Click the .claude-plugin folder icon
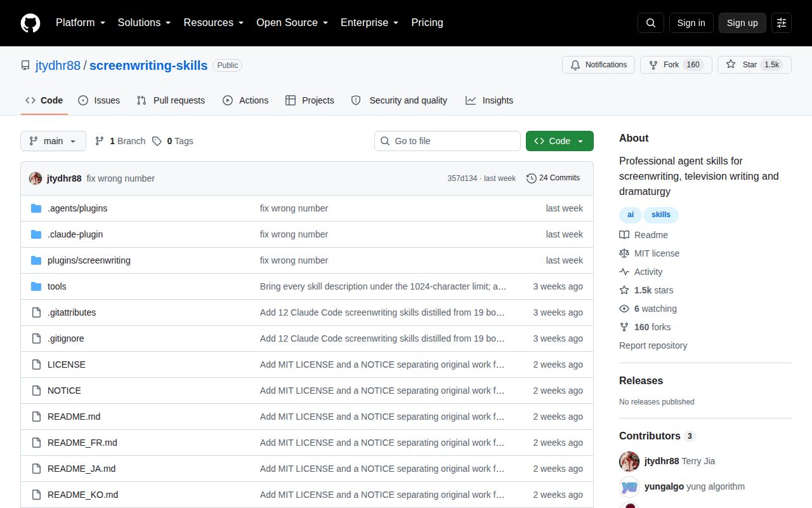 [x=36, y=234]
